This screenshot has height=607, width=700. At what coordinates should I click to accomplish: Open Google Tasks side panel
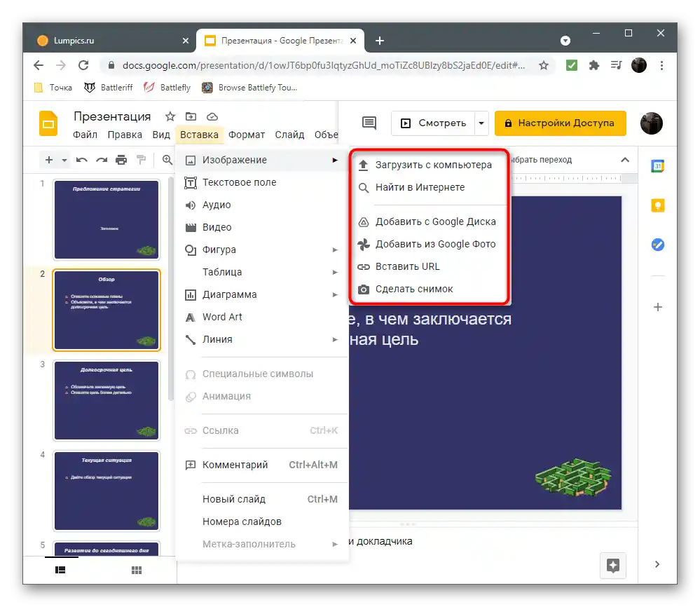tap(657, 245)
